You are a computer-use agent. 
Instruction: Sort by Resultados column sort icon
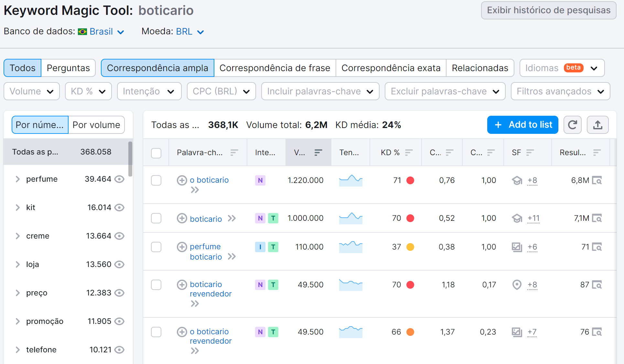597,153
